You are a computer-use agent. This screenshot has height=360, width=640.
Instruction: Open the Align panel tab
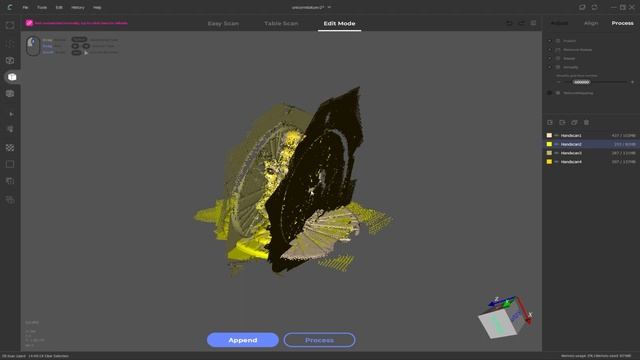[591, 23]
